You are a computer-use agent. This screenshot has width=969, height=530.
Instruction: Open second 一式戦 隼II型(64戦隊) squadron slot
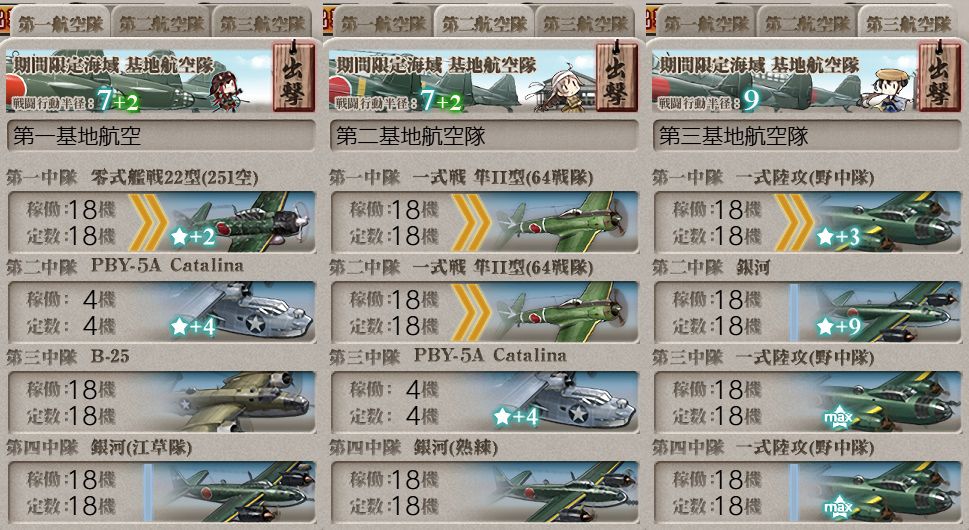point(484,312)
